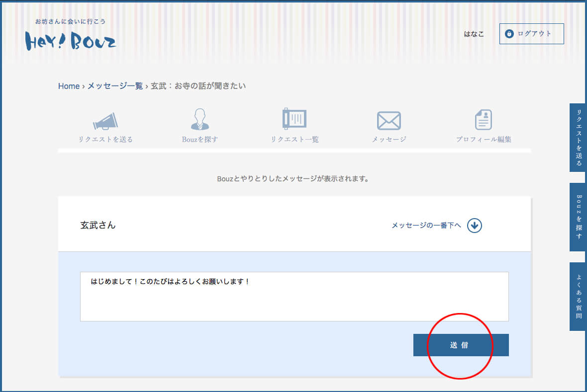Image resolution: width=587 pixels, height=392 pixels.
Task: Click the circled down-arrow icon
Action: tap(475, 226)
